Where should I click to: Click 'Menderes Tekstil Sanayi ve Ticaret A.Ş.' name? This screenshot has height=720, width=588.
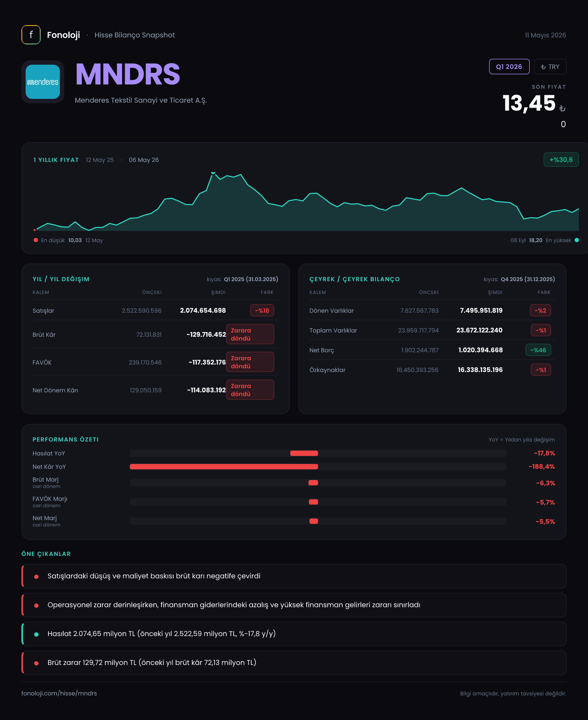(x=141, y=100)
